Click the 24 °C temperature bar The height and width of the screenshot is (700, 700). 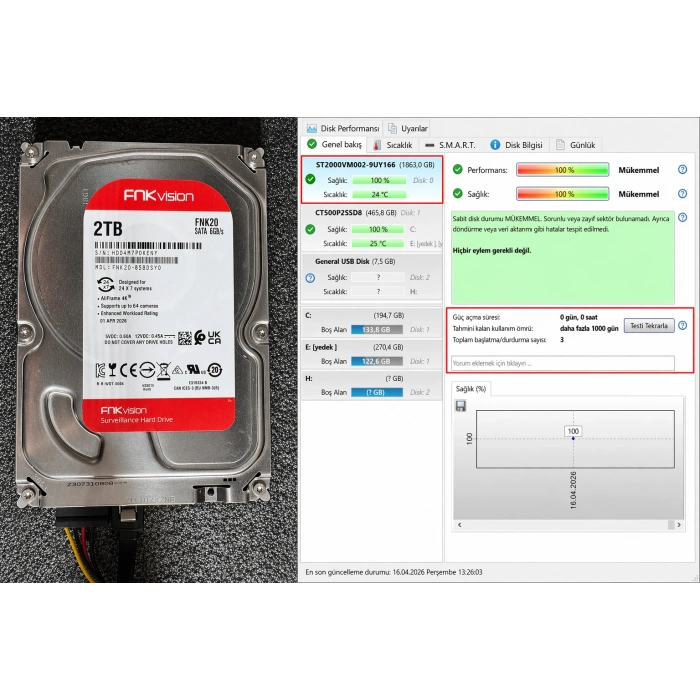click(379, 195)
